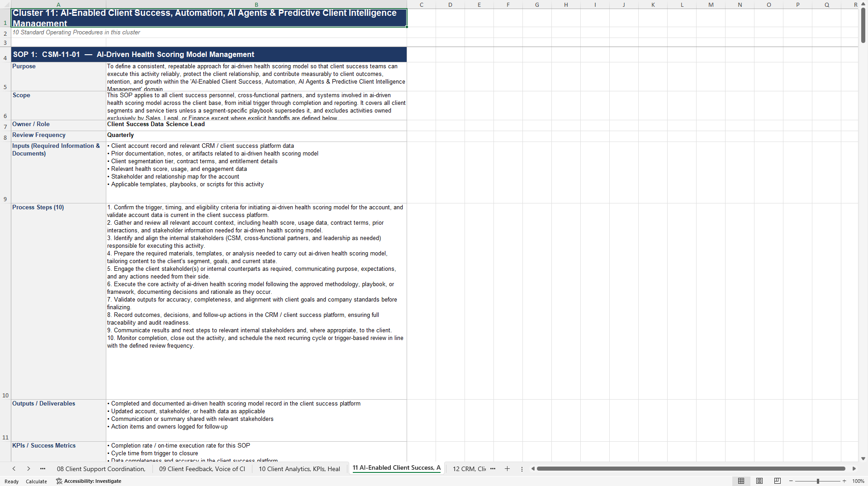Viewport: 868px width, 486px height.
Task: Switch to Normal view
Action: [741, 481]
